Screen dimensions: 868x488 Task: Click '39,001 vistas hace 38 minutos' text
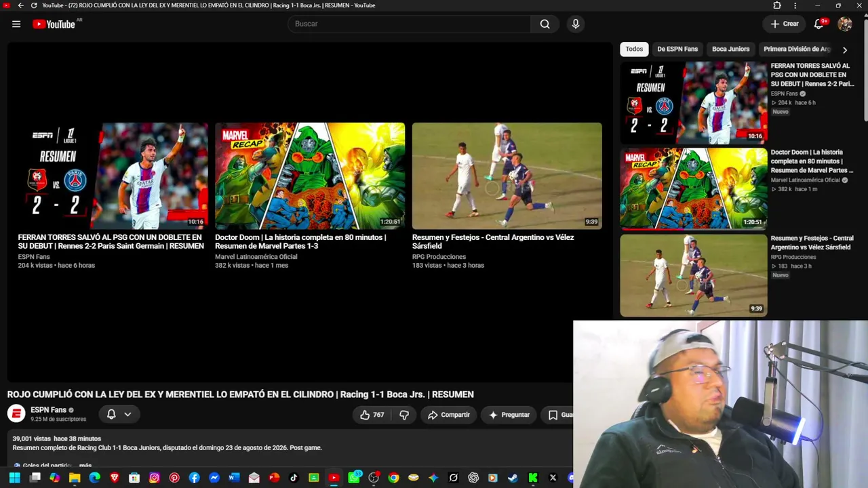(56, 439)
